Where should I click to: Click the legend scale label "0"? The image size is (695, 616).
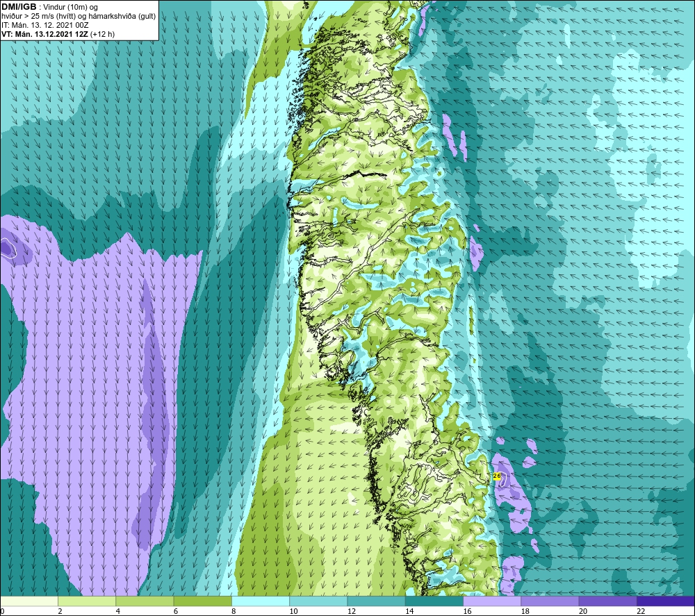point(2,611)
